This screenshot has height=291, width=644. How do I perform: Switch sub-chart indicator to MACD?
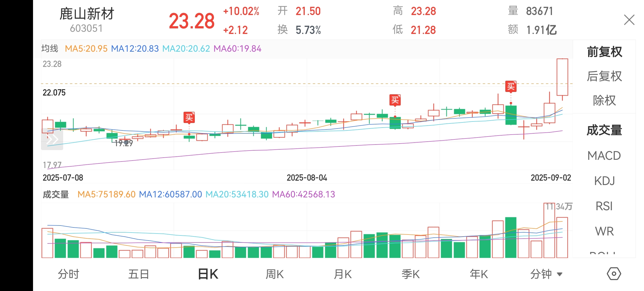(604, 155)
